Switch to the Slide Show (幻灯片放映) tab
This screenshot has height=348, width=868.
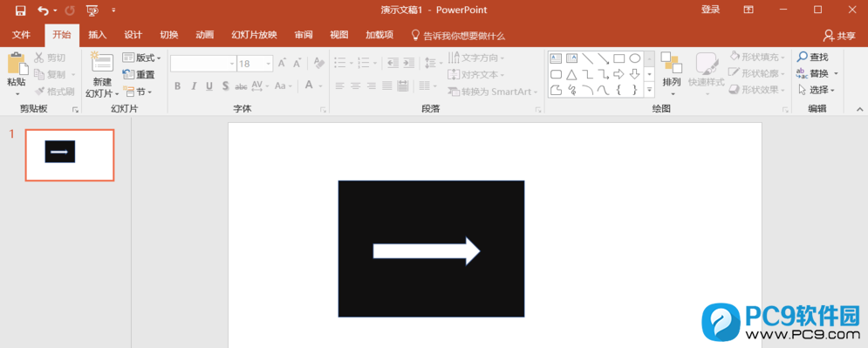point(254,36)
